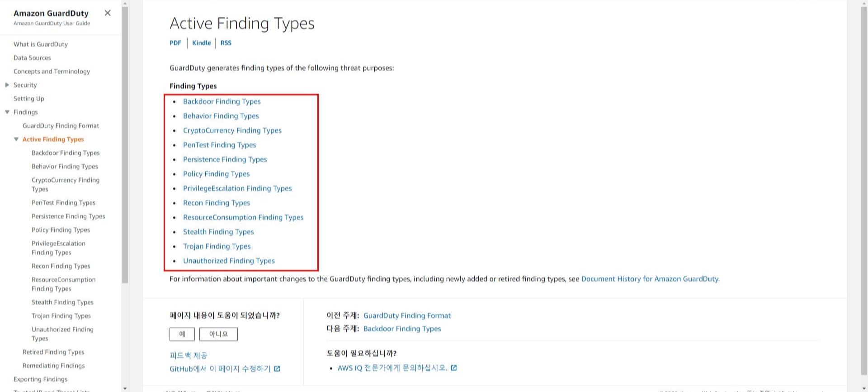Open Persistence Finding Types in sidebar
This screenshot has width=868, height=392.
[x=68, y=216]
